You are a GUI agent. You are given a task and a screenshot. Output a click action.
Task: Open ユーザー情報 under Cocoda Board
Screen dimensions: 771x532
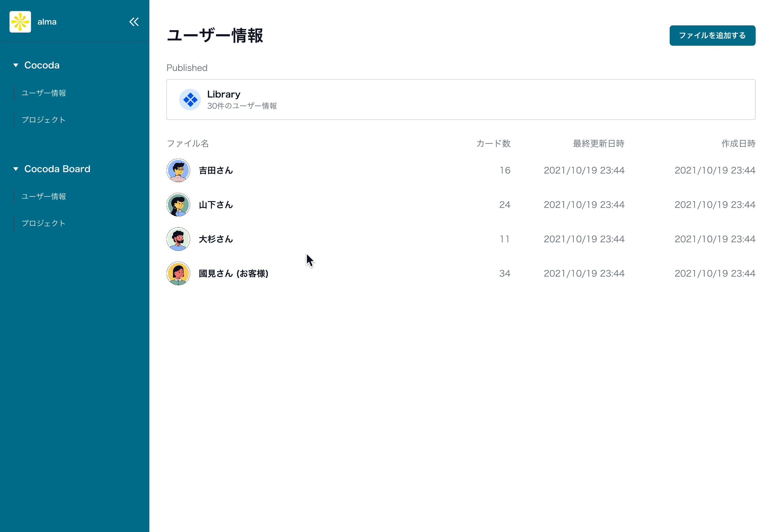pos(44,196)
